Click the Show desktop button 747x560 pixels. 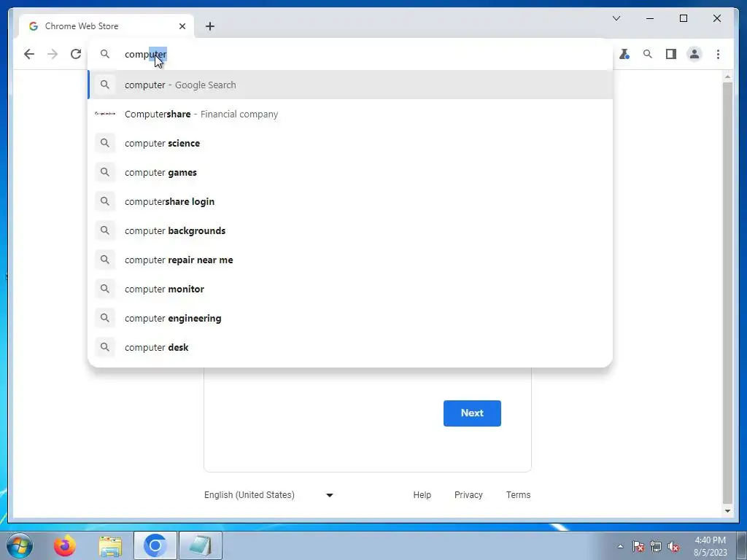click(x=741, y=545)
